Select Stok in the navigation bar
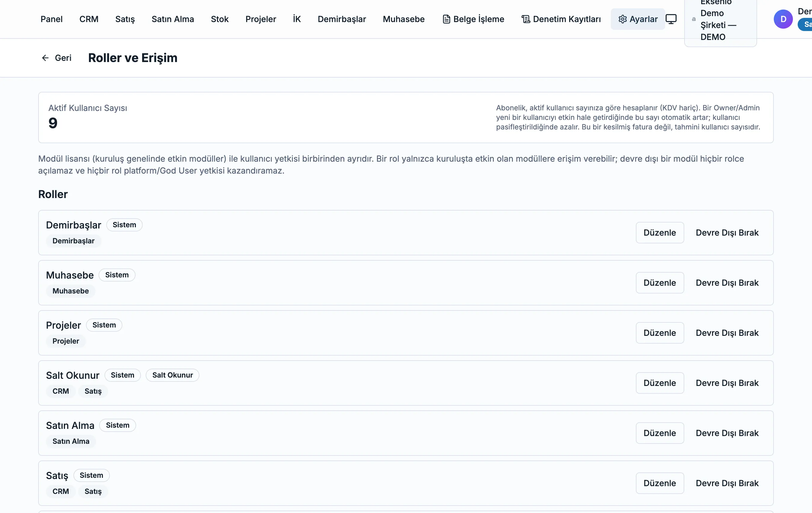Image resolution: width=812 pixels, height=513 pixels. (x=220, y=19)
